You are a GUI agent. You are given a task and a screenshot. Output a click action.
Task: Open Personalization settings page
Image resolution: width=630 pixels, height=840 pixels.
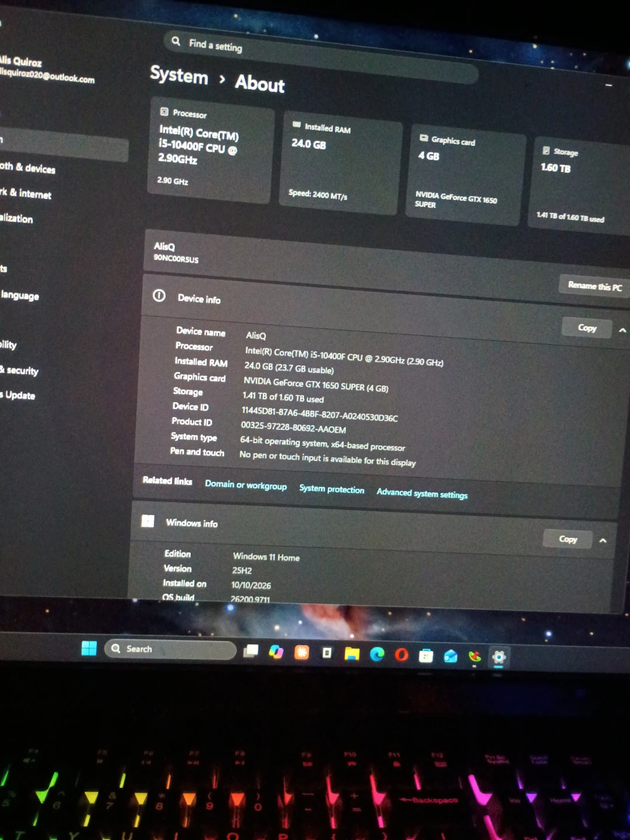[x=16, y=218]
